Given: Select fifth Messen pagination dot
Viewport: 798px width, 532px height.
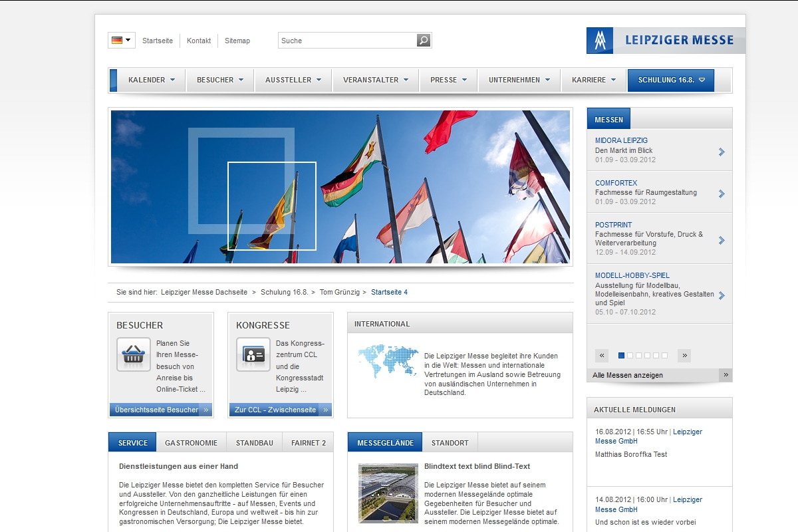Looking at the screenshot, I should [x=656, y=356].
